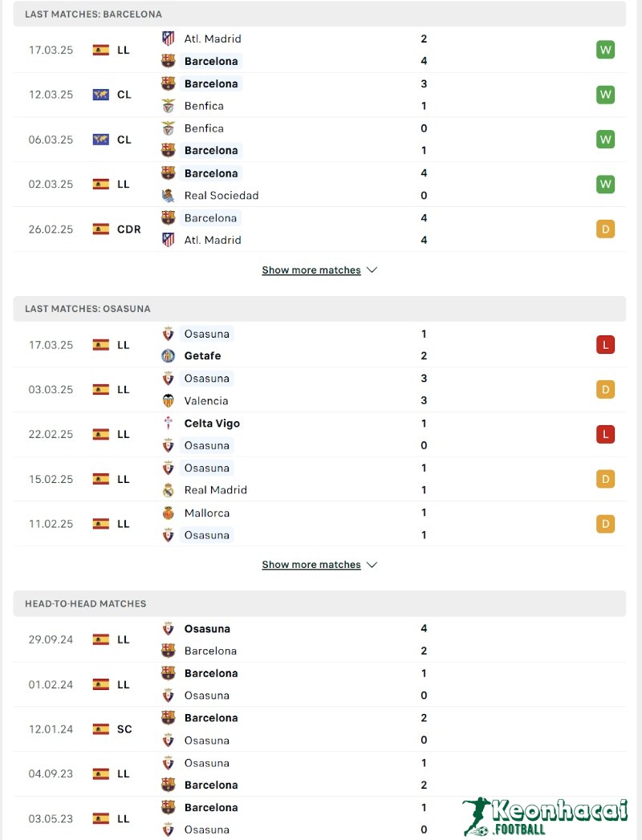
Task: Click the Celta Vigo team name
Action: pyautogui.click(x=212, y=423)
